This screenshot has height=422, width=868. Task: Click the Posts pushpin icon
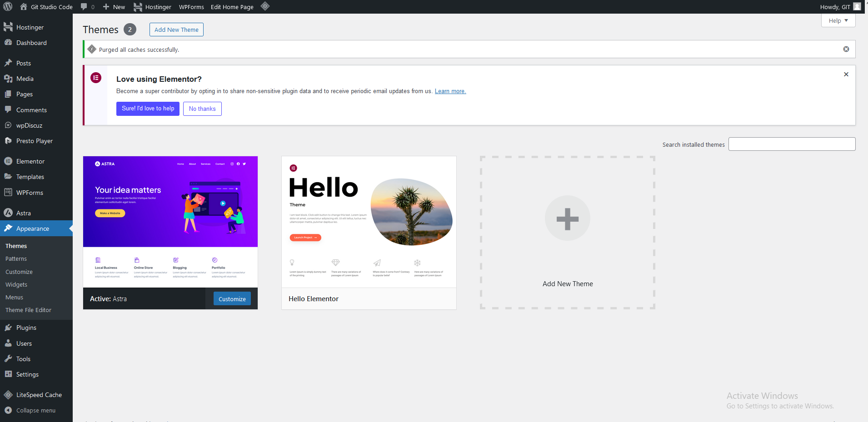coord(8,63)
